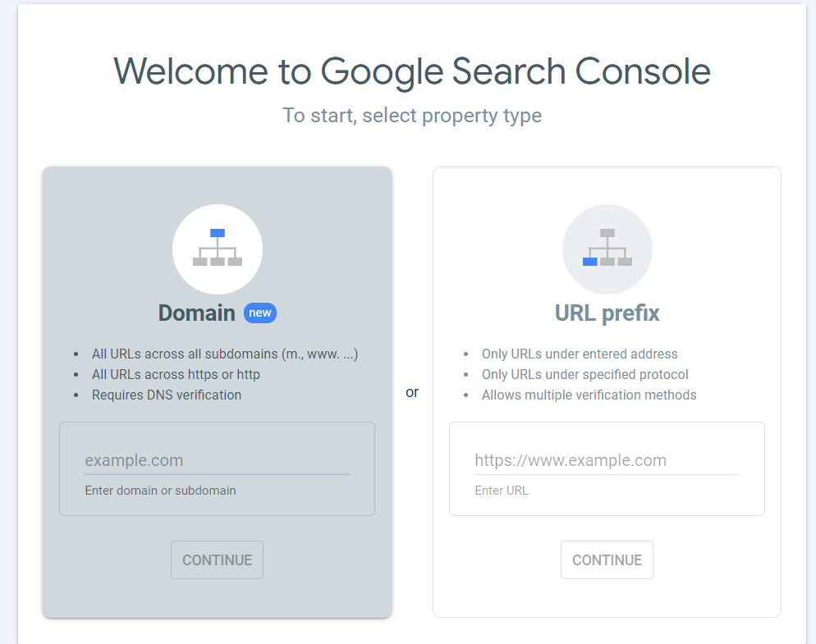Focus the https://www.example.com URL field
This screenshot has height=644, width=816.
tap(607, 460)
